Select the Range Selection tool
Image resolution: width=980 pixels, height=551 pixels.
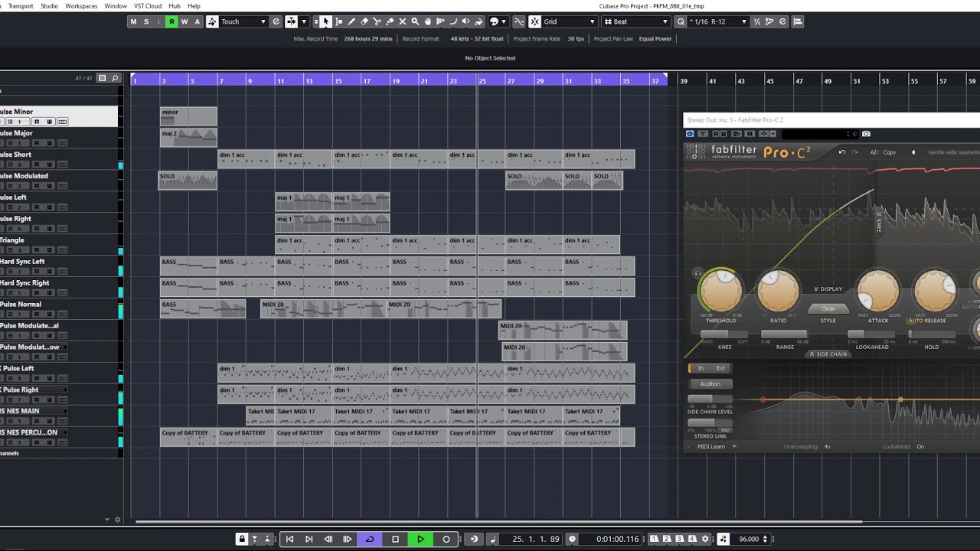pyautogui.click(x=338, y=21)
